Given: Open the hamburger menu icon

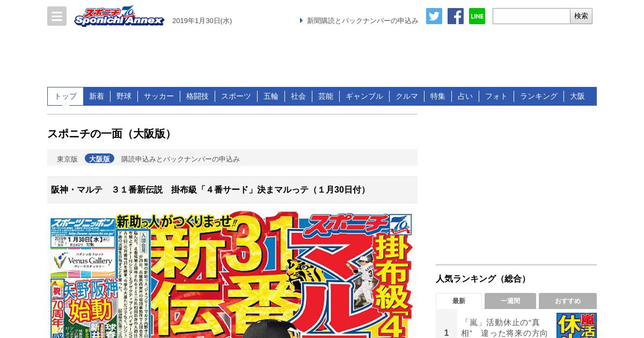Looking at the screenshot, I should [57, 16].
